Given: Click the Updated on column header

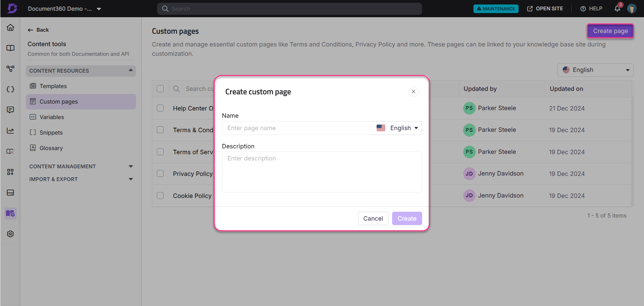Looking at the screenshot, I should point(566,89).
